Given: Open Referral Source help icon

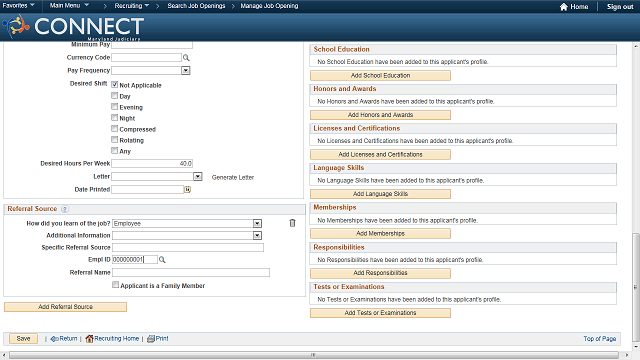Looking at the screenshot, I should [65, 209].
